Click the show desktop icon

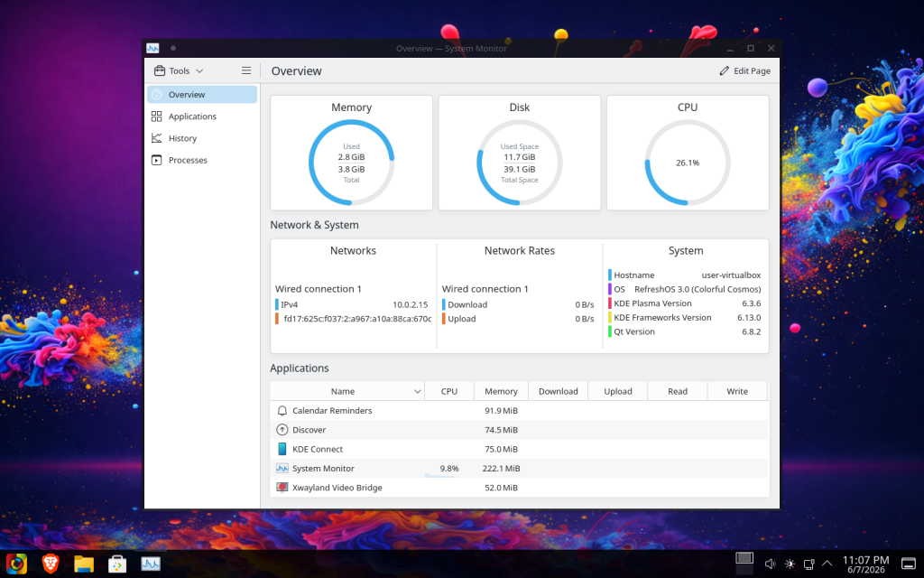coord(909,564)
